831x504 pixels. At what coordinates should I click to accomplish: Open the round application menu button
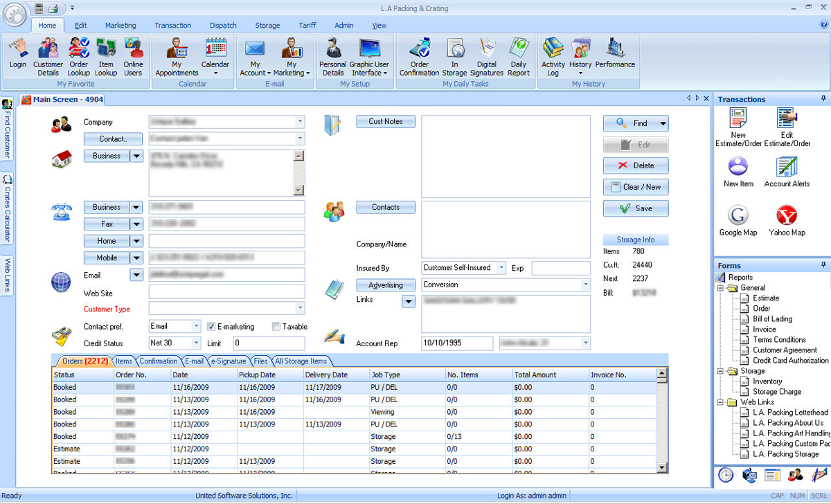15,15
